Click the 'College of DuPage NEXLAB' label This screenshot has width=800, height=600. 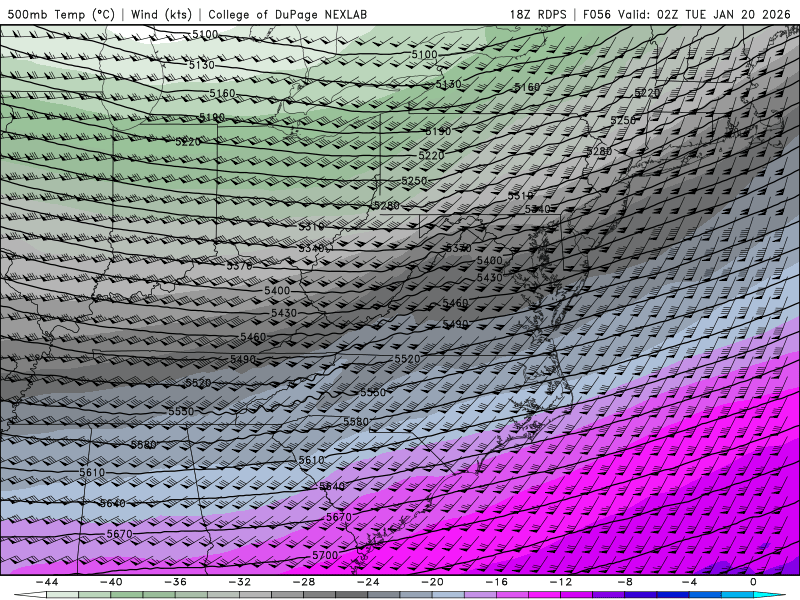287,14
